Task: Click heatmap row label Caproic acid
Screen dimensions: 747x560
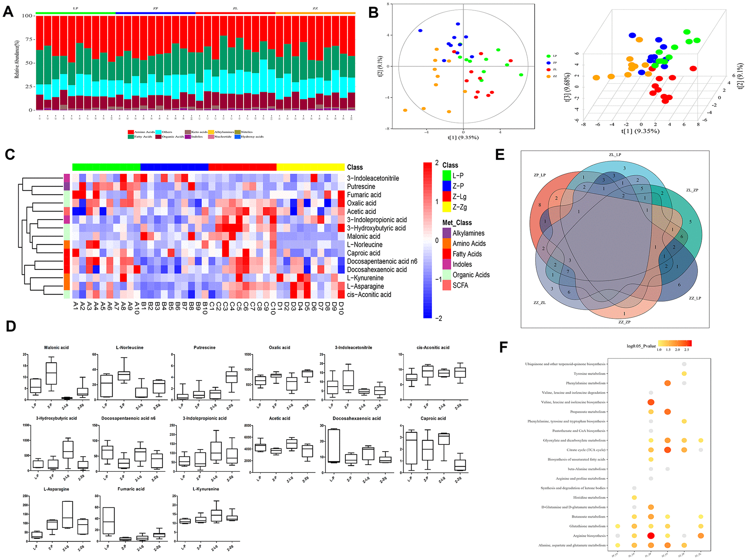Action: point(363,253)
